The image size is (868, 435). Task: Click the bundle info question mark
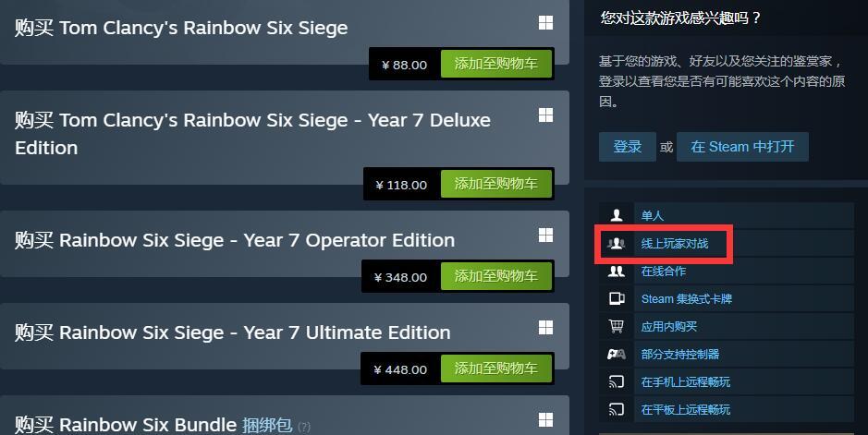(x=304, y=427)
